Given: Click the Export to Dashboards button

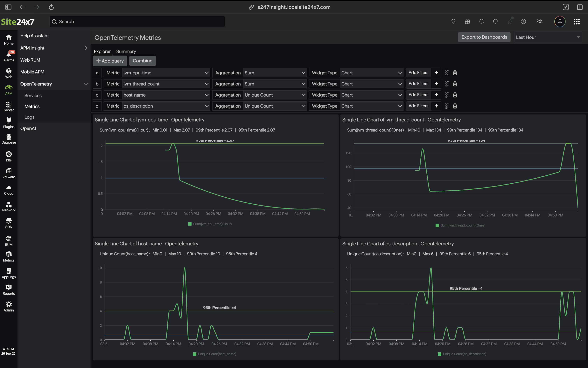Looking at the screenshot, I should pyautogui.click(x=484, y=37).
